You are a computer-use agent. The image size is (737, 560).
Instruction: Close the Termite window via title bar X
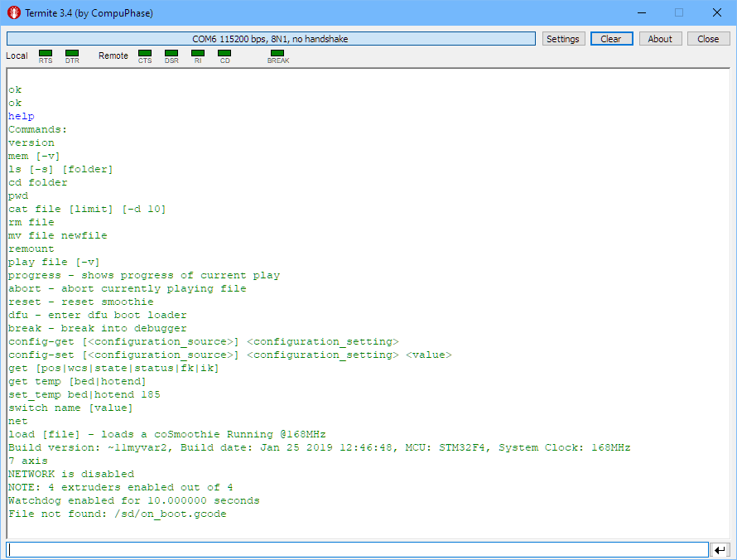coord(717,13)
